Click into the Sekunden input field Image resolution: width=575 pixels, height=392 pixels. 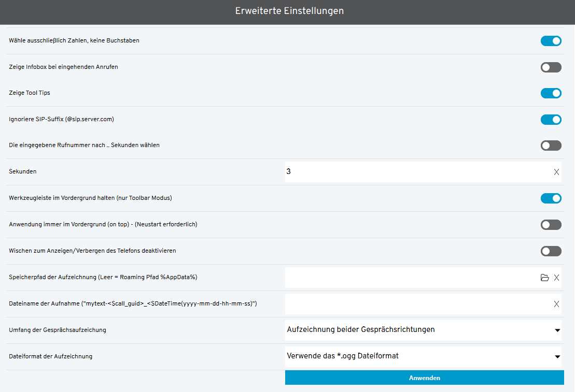point(415,172)
